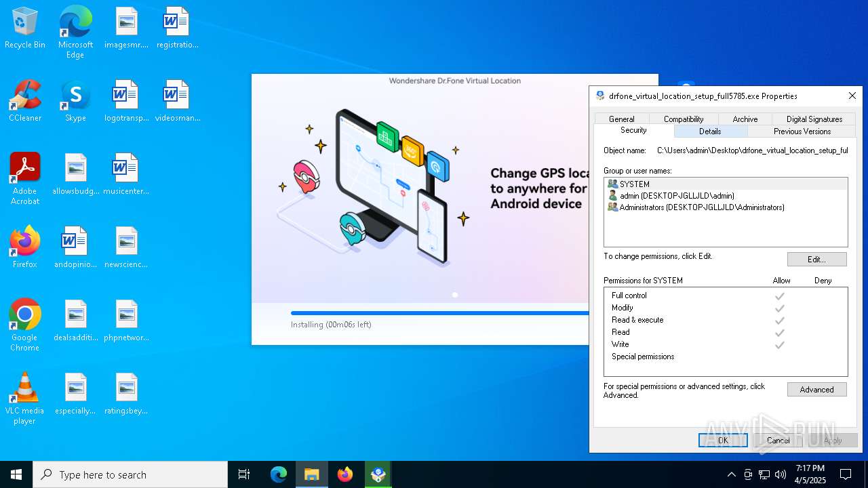Select the newscienc image file icon
Image resolution: width=868 pixels, height=488 pixels.
tap(126, 247)
